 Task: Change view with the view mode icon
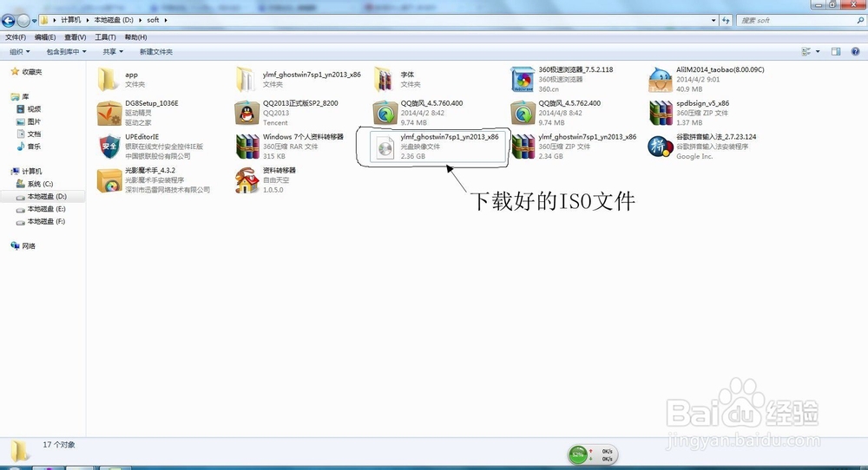point(806,51)
